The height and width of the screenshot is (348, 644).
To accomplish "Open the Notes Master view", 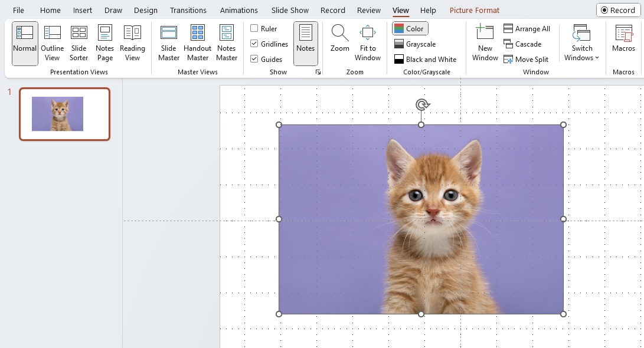I will coord(227,44).
